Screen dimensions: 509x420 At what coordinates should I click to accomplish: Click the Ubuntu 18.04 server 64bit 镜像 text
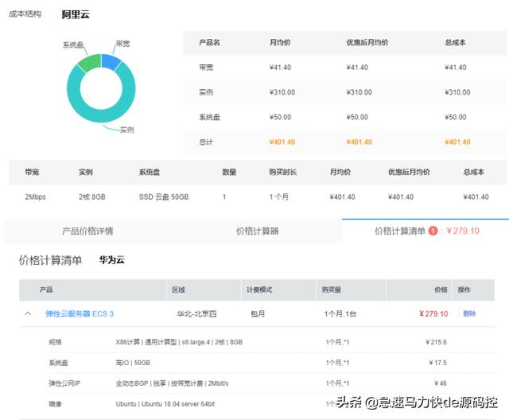coord(165,404)
